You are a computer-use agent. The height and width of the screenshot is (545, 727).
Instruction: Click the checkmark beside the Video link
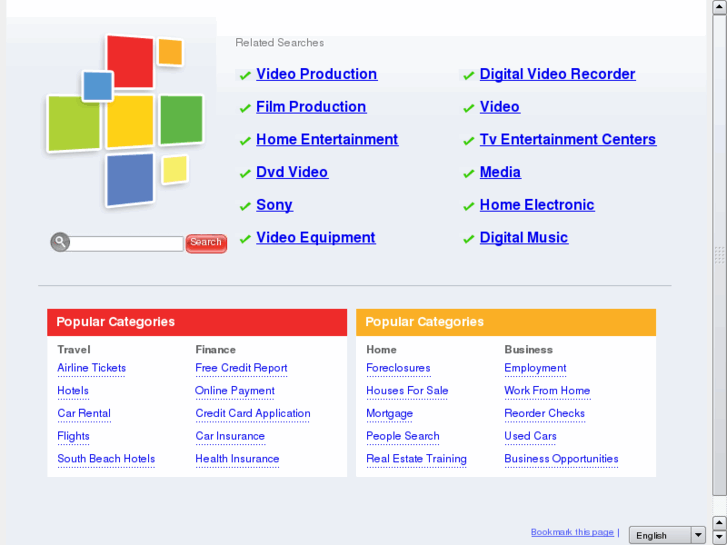pos(469,108)
